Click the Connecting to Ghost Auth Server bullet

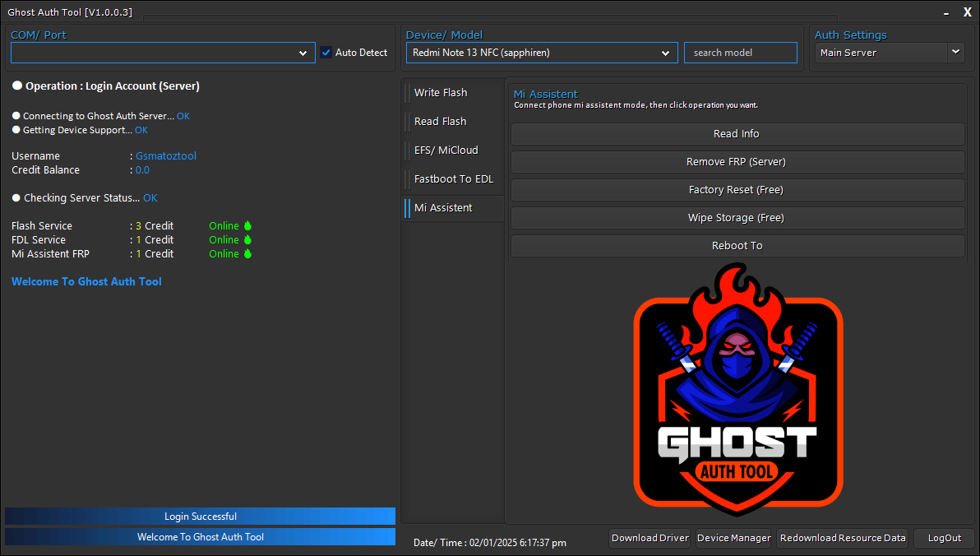click(x=16, y=115)
